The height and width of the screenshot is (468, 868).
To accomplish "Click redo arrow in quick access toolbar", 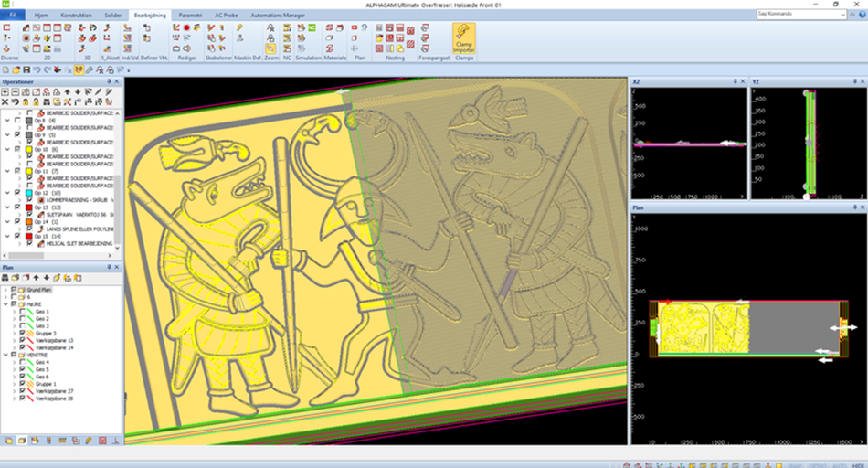I will coord(47,69).
